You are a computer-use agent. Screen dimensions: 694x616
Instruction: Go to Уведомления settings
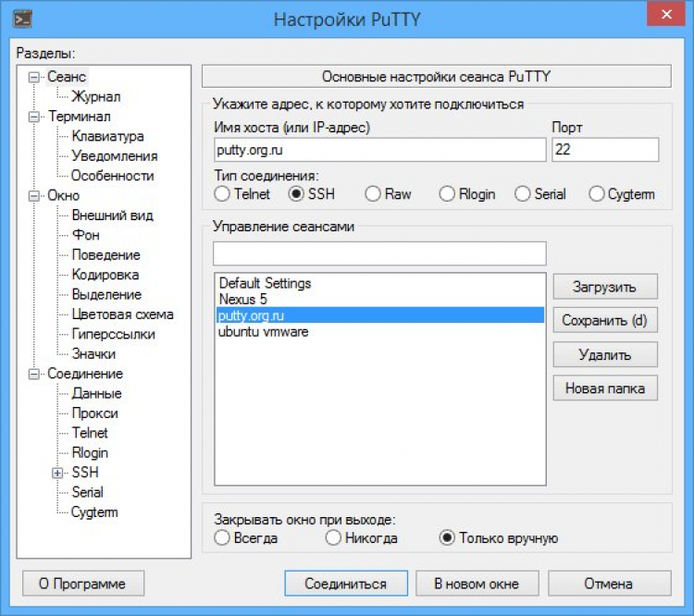coord(115,156)
